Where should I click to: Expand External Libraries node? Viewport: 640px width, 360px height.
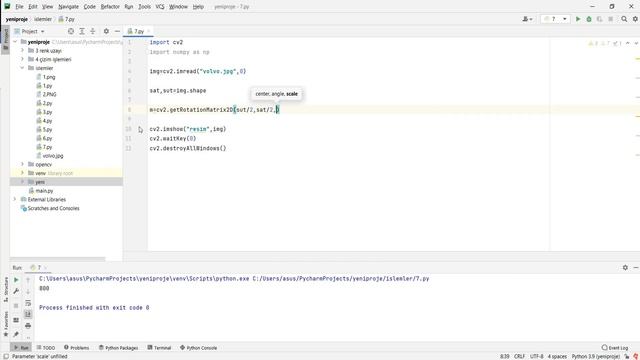click(x=16, y=199)
